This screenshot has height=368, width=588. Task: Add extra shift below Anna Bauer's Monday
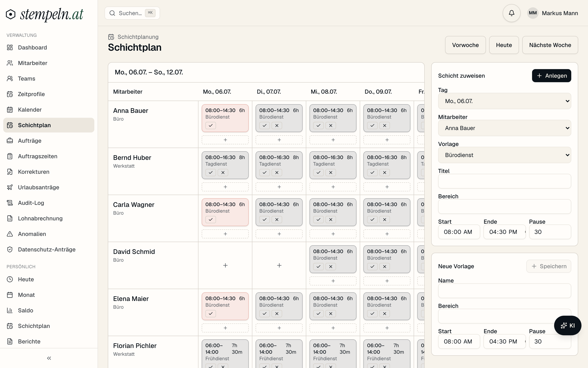click(225, 140)
